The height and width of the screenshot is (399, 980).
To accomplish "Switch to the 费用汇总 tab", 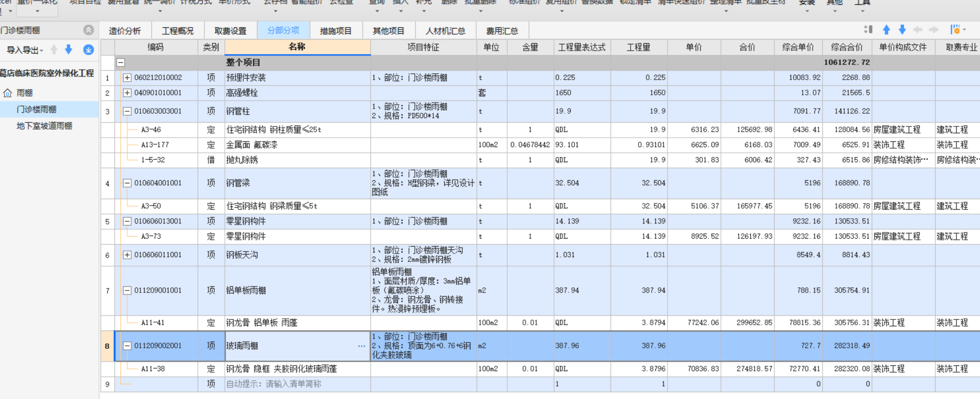I will coord(502,31).
